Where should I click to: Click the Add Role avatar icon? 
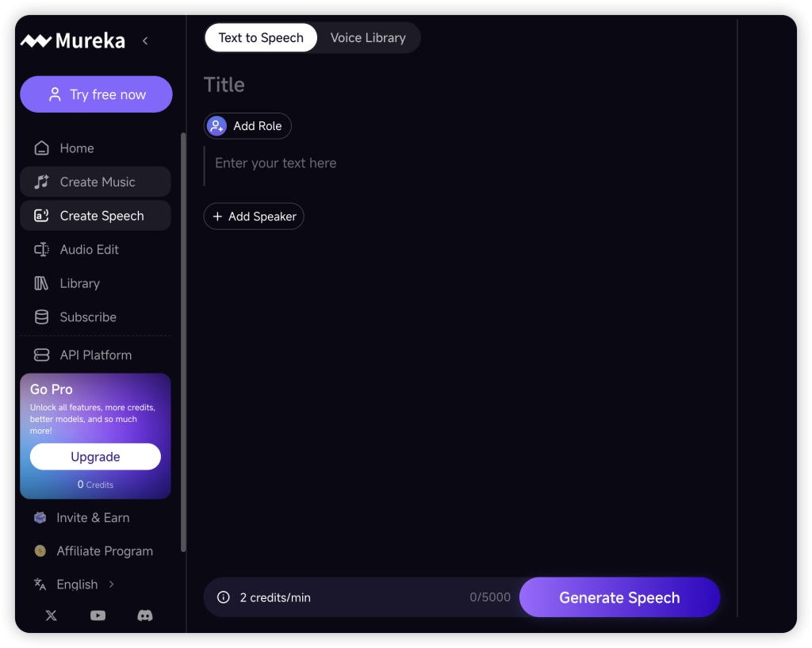pos(216,126)
